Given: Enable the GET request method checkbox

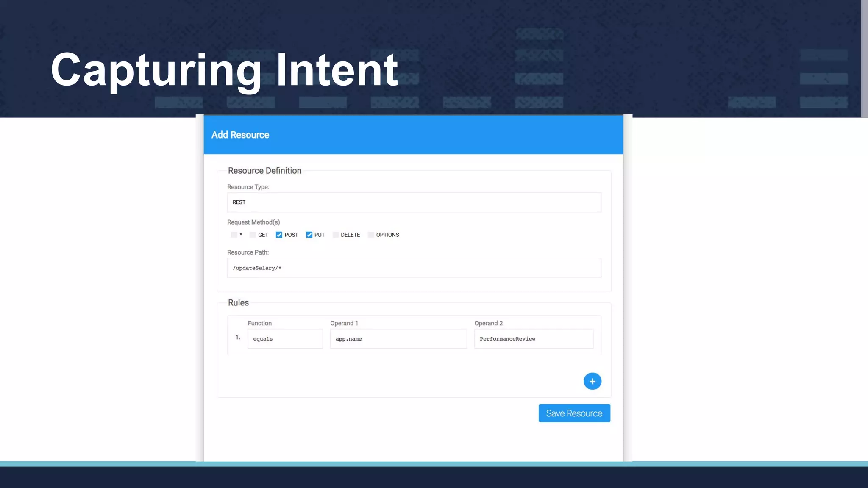Looking at the screenshot, I should coord(253,235).
